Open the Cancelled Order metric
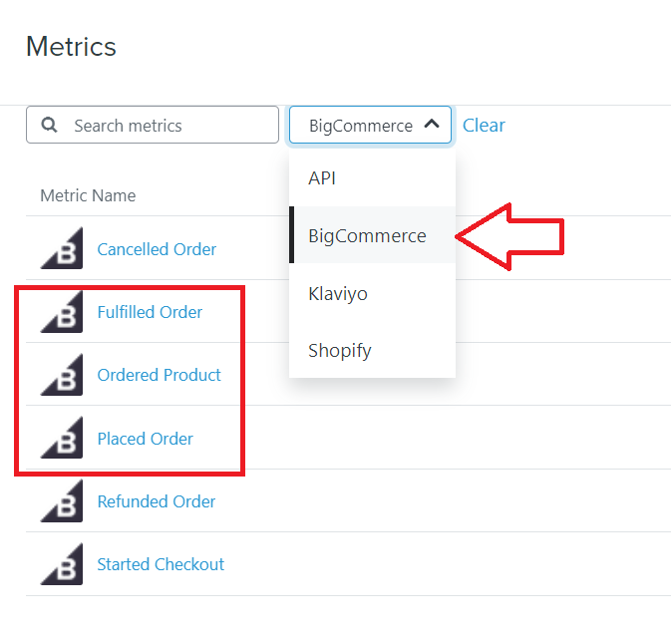The width and height of the screenshot is (671, 644). pos(157,249)
